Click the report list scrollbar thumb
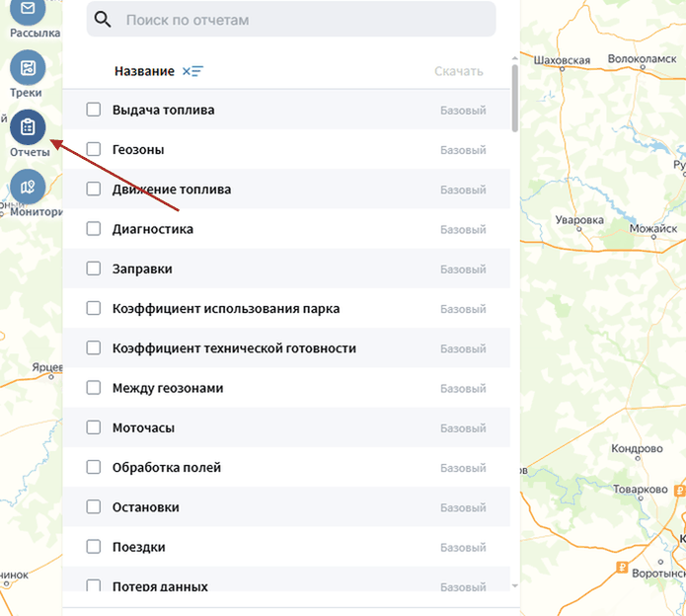Screen dimensions: 686x616 515,98
